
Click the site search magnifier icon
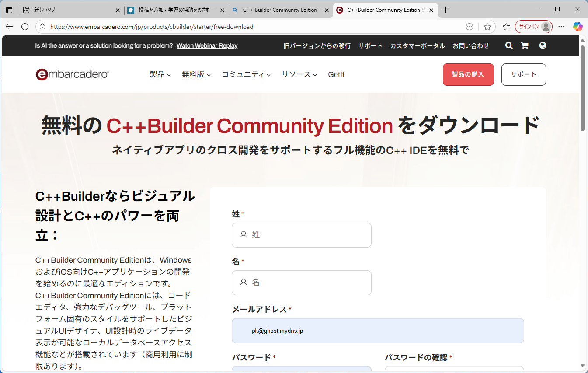click(509, 45)
